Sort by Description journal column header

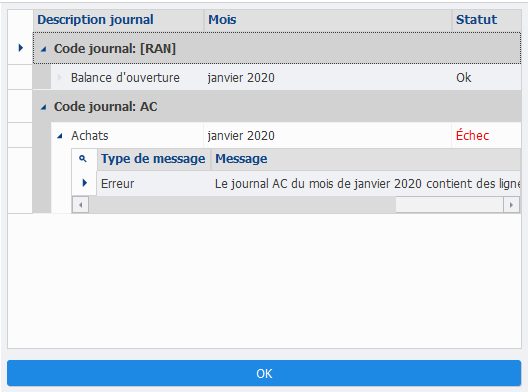tap(119, 20)
